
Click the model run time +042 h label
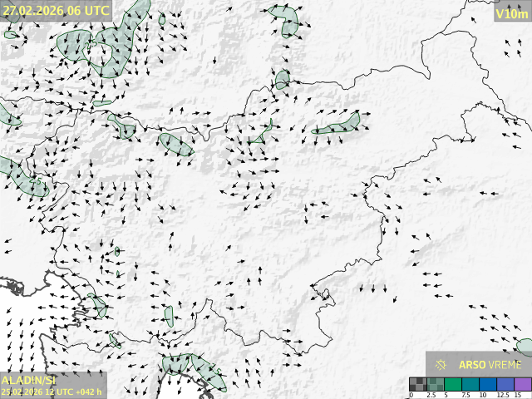click(52, 392)
